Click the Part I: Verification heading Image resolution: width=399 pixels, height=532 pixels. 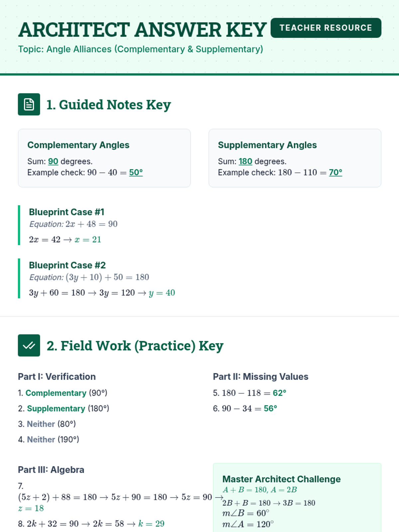coord(57,376)
